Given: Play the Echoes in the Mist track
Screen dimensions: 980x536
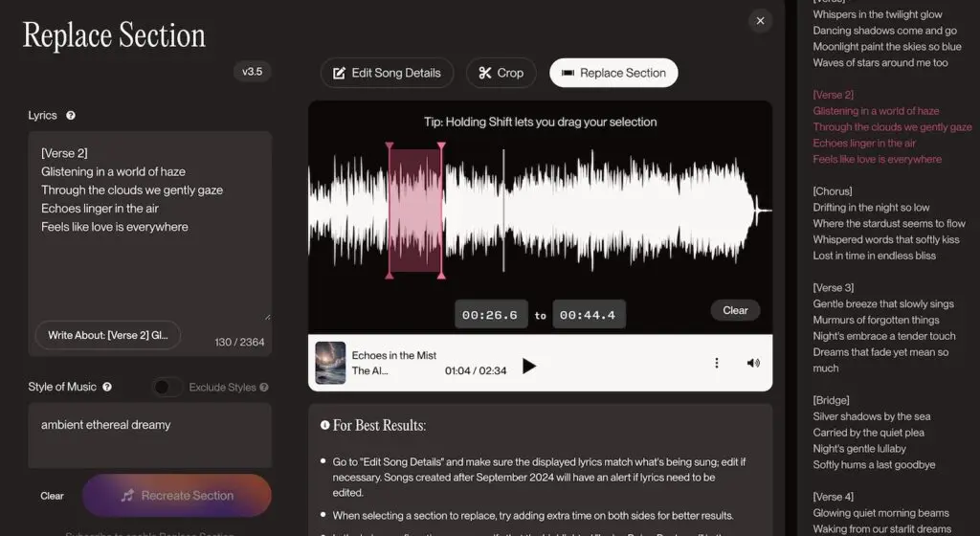Looking at the screenshot, I should tap(528, 366).
